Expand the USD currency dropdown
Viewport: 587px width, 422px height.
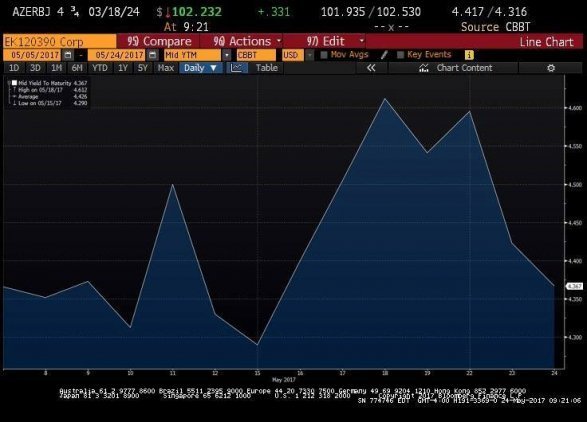coord(310,55)
